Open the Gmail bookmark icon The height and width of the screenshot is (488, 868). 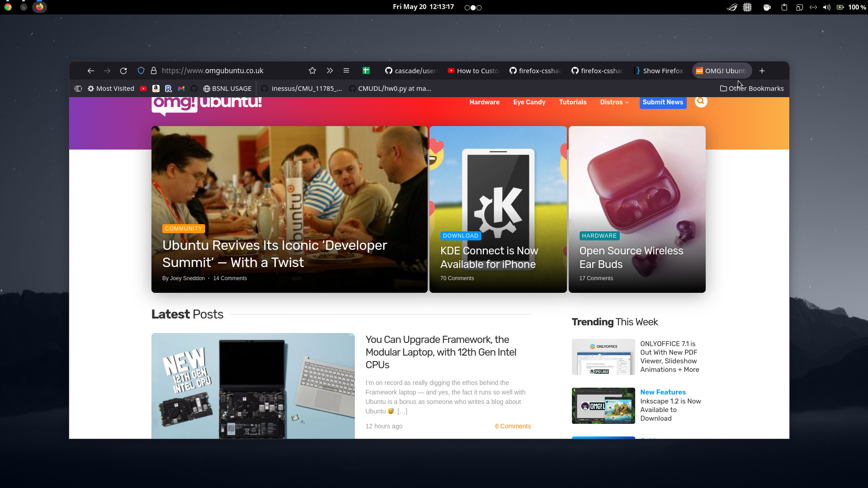click(x=181, y=89)
